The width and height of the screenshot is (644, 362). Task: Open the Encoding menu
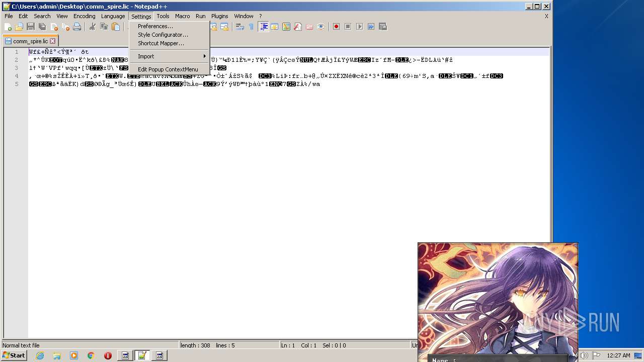(85, 16)
